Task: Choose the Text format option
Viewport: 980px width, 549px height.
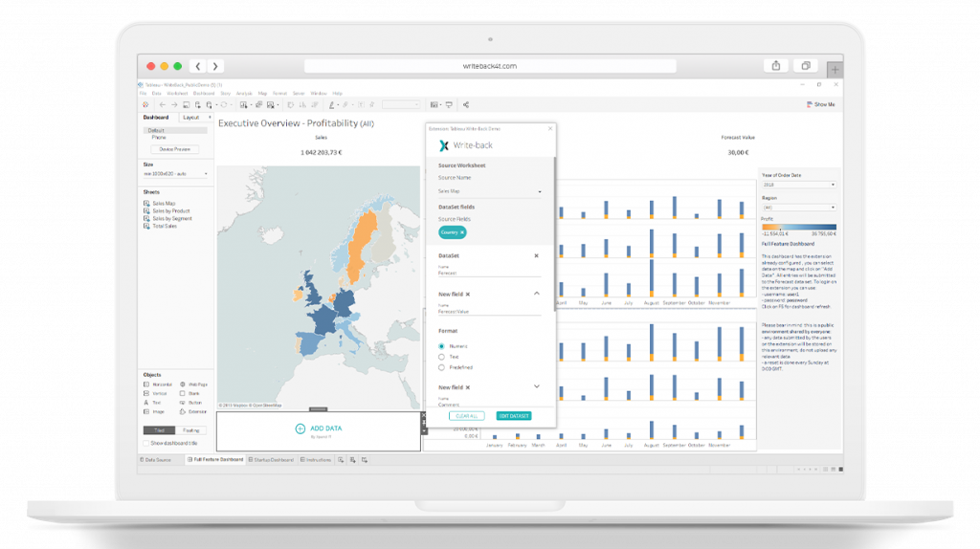Action: (x=441, y=357)
